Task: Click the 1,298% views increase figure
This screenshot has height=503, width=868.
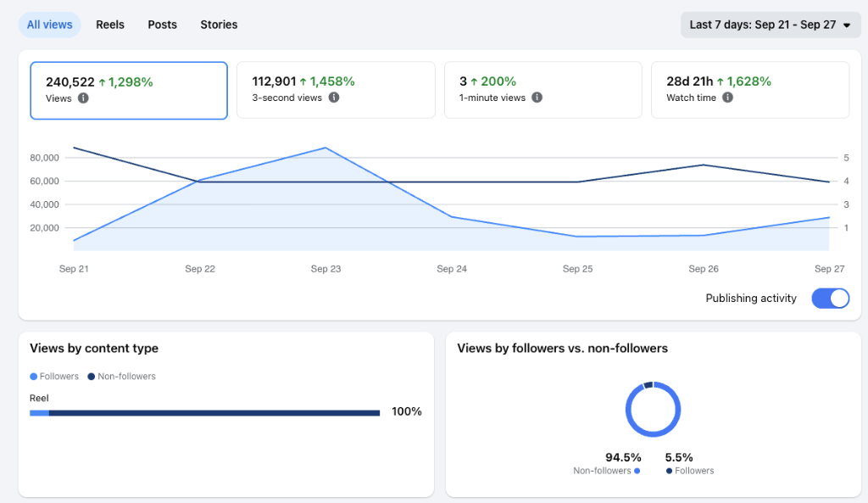Action: point(131,82)
